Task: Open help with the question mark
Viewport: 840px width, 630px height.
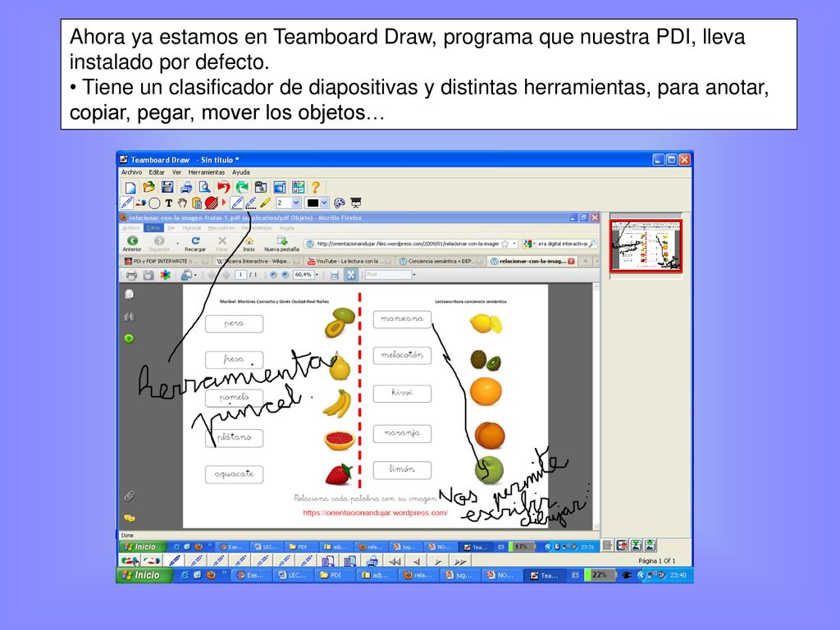Action: pos(316,187)
